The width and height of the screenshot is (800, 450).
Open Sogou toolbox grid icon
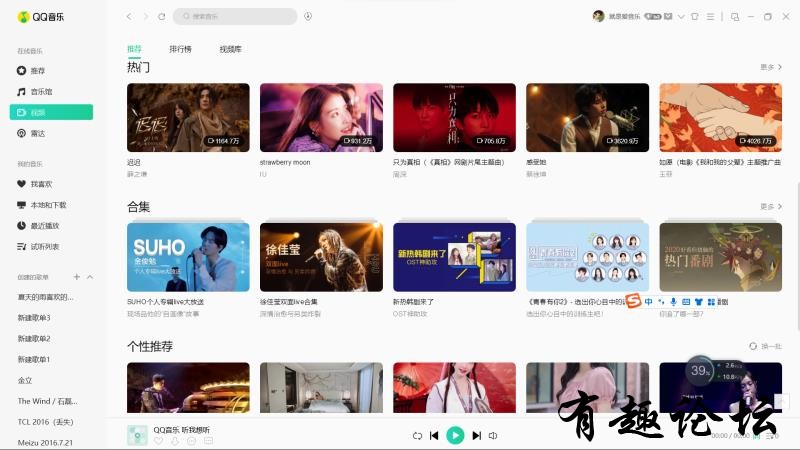pos(711,302)
